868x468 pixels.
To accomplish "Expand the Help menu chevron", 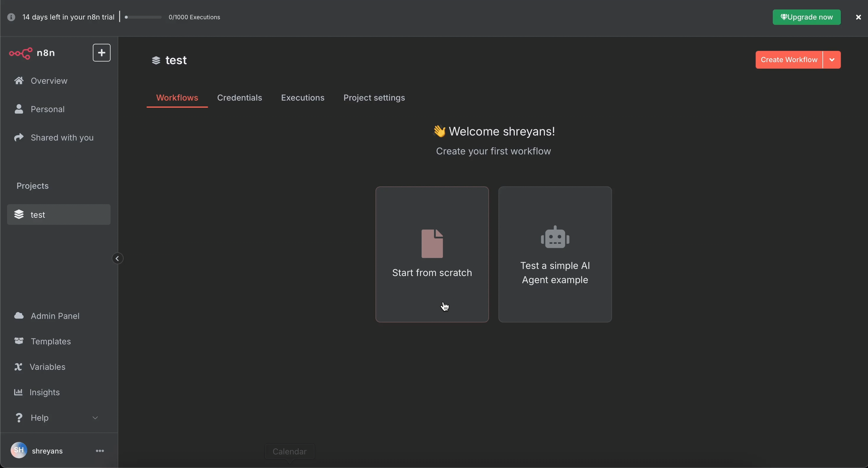I will pos(95,418).
